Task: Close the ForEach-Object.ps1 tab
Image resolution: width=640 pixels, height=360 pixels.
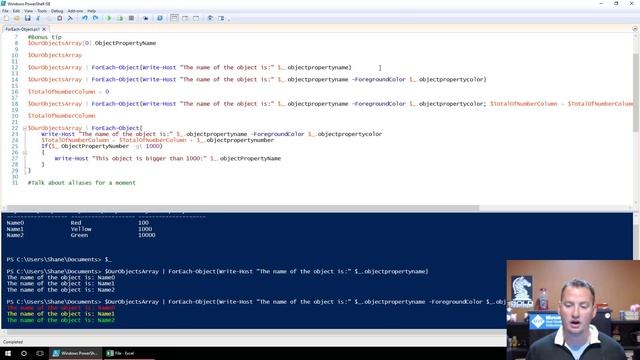Action: (44, 29)
